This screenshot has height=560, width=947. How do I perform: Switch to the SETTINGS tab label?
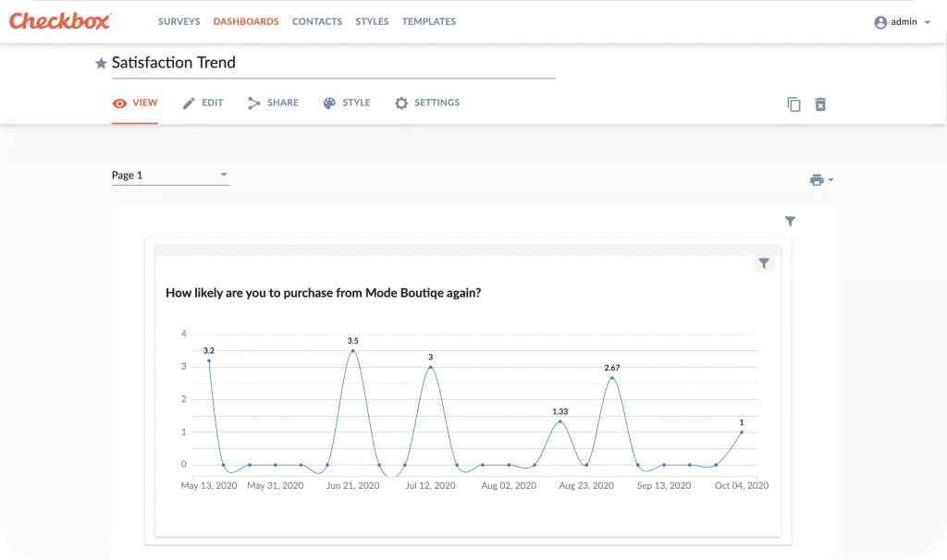coord(437,103)
